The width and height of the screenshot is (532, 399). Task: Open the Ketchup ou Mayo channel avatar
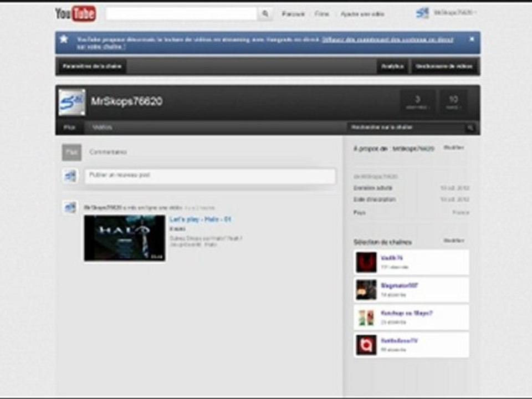tap(366, 318)
